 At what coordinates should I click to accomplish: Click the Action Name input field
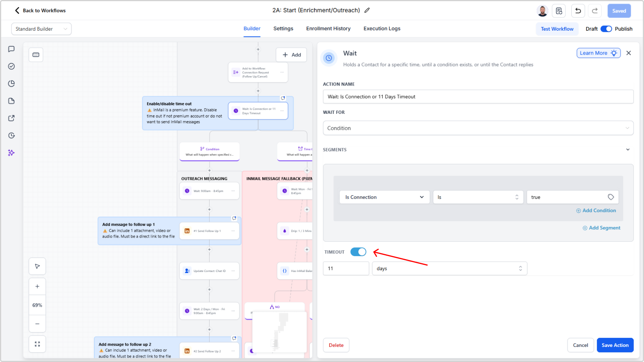(478, 97)
